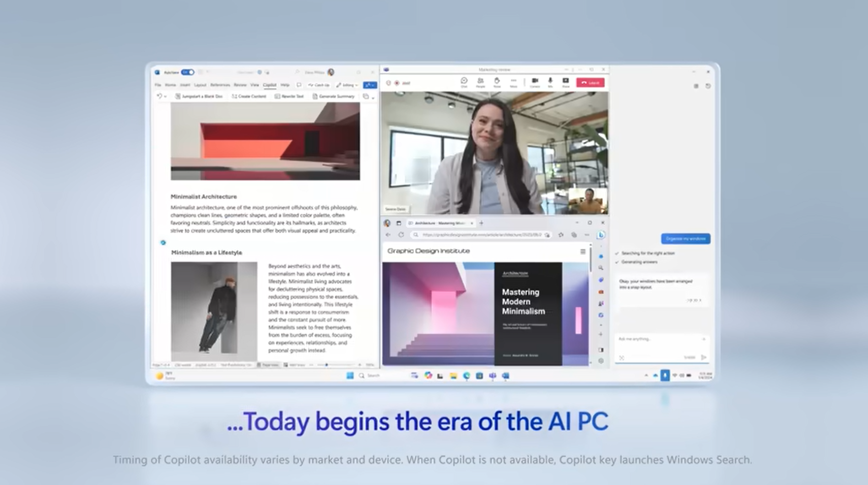The height and width of the screenshot is (485, 868).
Task: Open the Graphic Design Institute hamburger menu
Action: coord(583,251)
